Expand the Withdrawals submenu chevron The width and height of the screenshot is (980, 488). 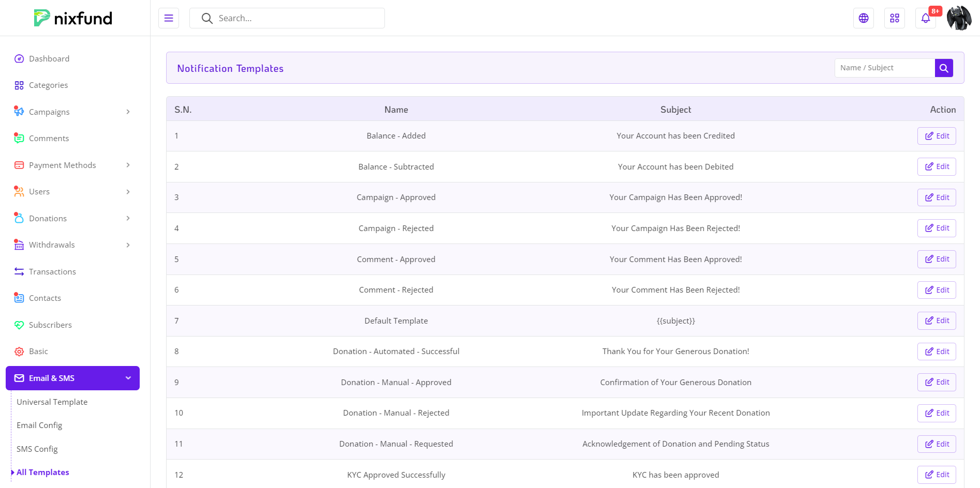coord(128,245)
